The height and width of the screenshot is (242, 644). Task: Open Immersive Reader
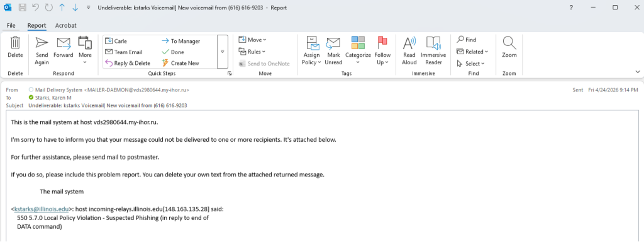tap(433, 50)
